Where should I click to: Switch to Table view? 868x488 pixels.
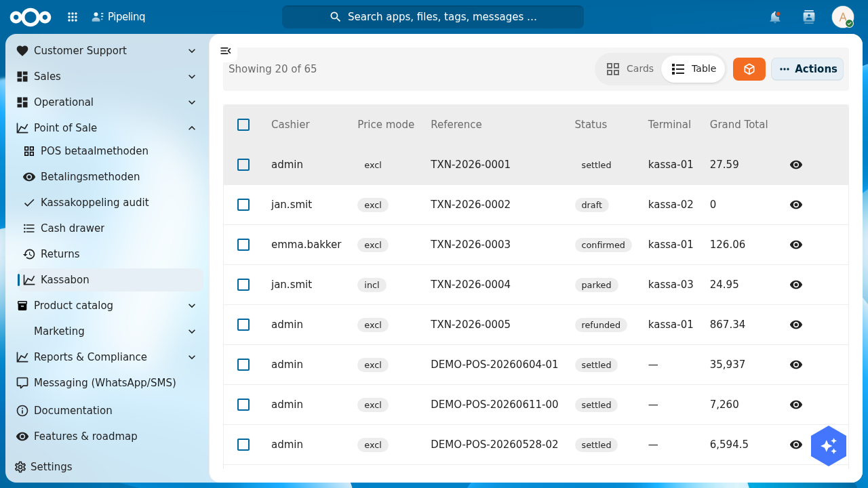694,69
